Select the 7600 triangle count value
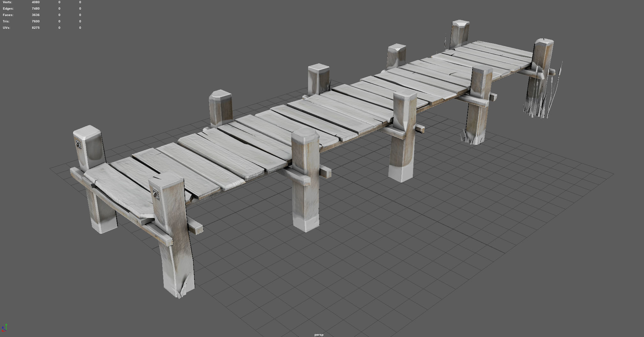The width and height of the screenshot is (644, 337). click(x=36, y=21)
